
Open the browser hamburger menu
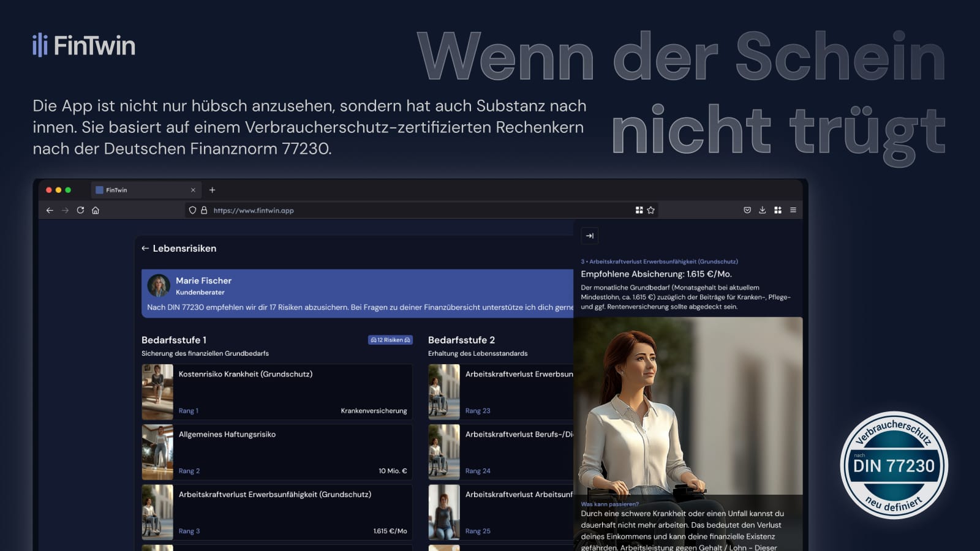point(793,210)
